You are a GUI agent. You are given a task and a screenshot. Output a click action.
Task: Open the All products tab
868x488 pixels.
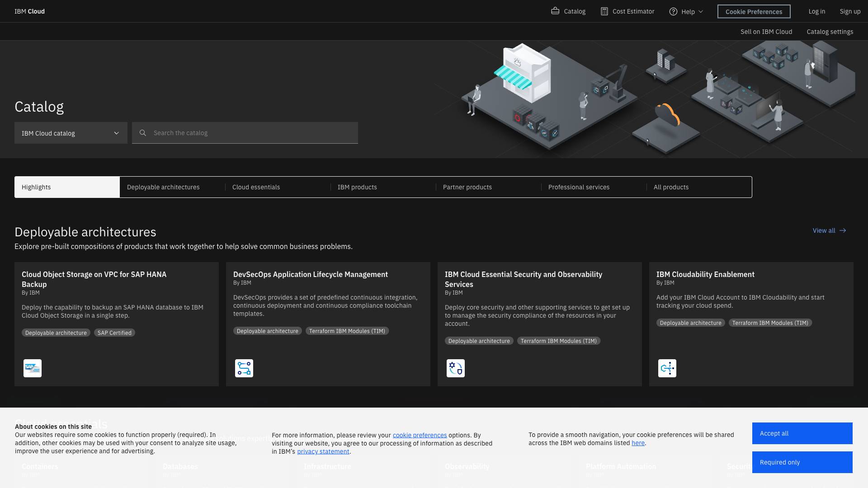(x=671, y=187)
